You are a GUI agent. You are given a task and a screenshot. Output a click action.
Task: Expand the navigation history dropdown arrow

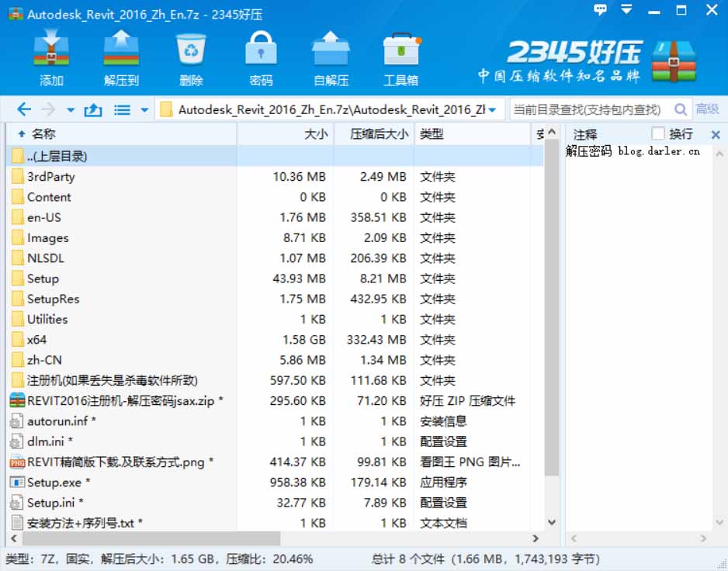[x=71, y=110]
